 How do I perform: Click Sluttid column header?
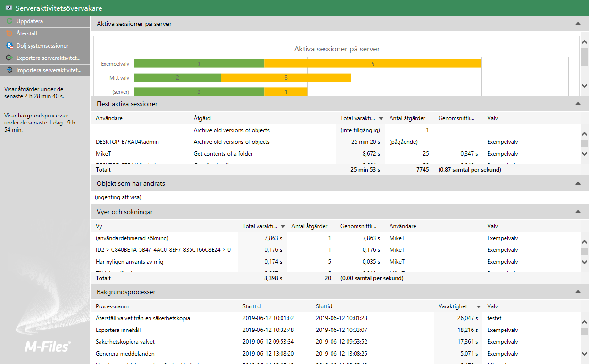click(x=324, y=306)
